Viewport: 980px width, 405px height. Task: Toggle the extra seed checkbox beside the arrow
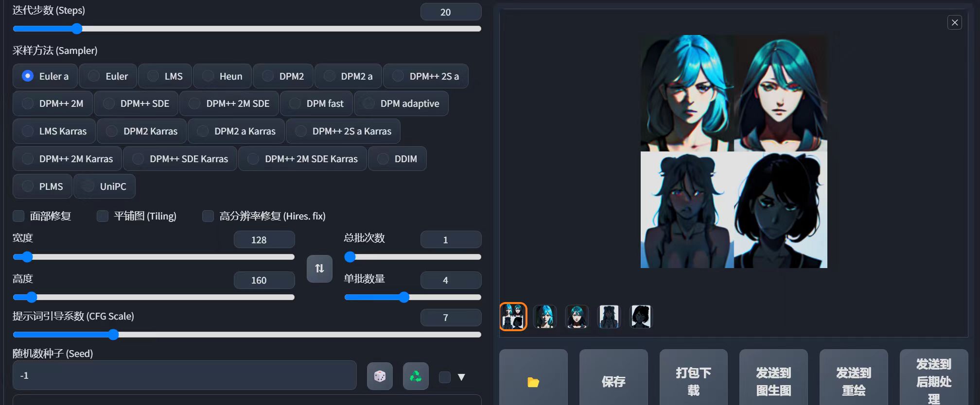tap(444, 377)
